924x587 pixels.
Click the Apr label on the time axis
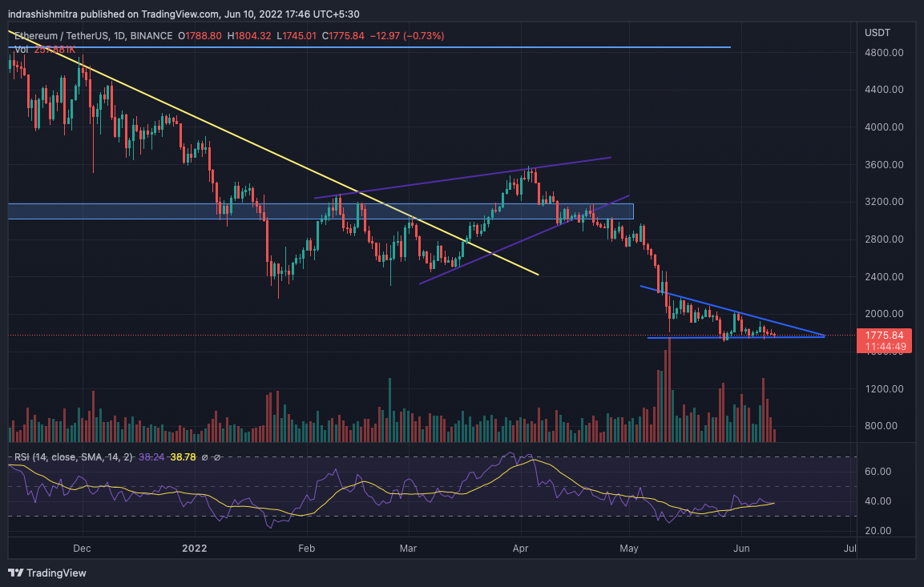click(520, 549)
